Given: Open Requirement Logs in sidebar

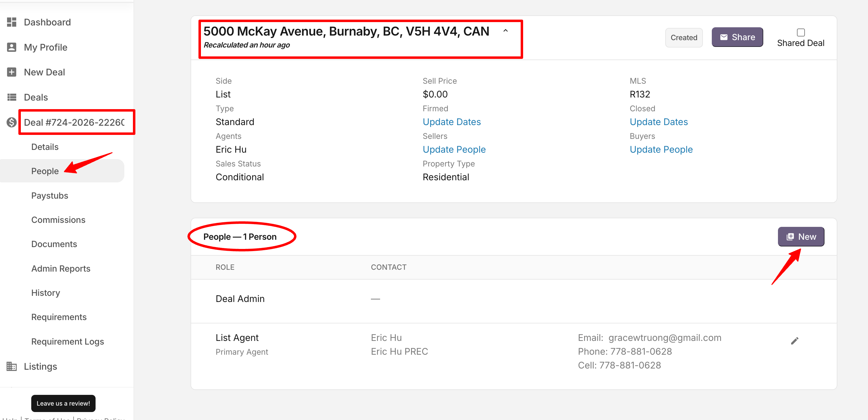Looking at the screenshot, I should [67, 342].
